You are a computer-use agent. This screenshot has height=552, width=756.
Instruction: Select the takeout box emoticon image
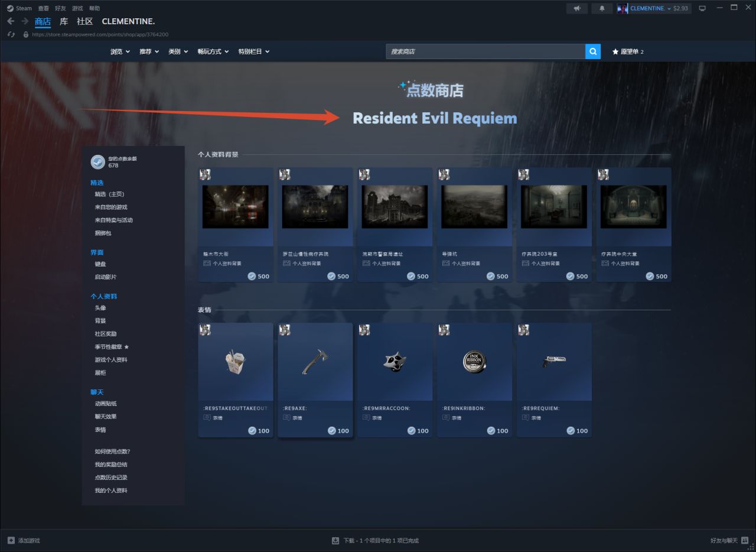[x=236, y=362]
